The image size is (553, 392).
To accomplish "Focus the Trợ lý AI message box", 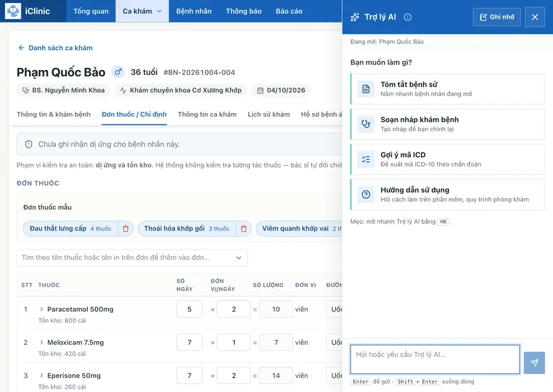I will pyautogui.click(x=435, y=359).
